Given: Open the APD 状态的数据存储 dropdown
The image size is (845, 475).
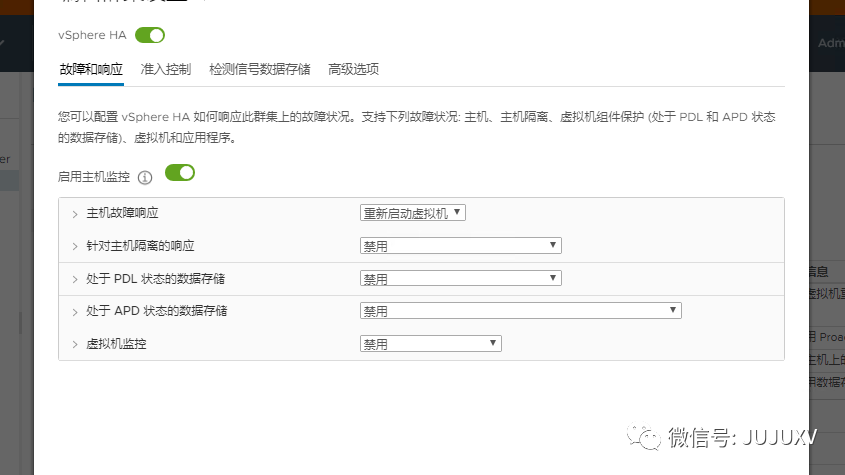Looking at the screenshot, I should pos(520,311).
